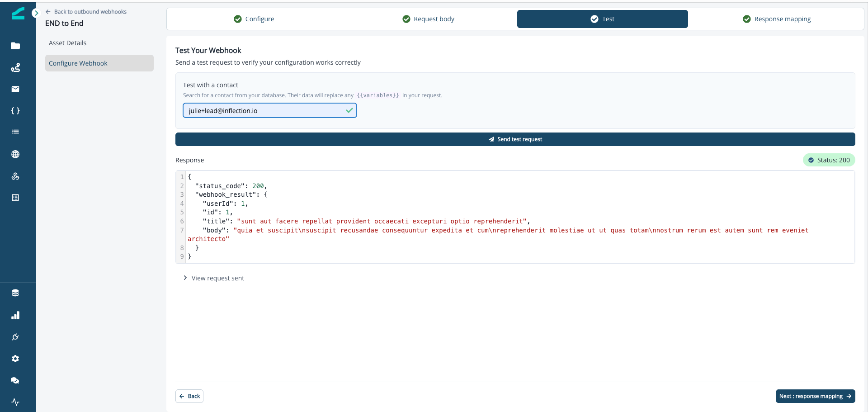The width and height of the screenshot is (868, 412).
Task: Open the database stack icon
Action: pyautogui.click(x=15, y=293)
